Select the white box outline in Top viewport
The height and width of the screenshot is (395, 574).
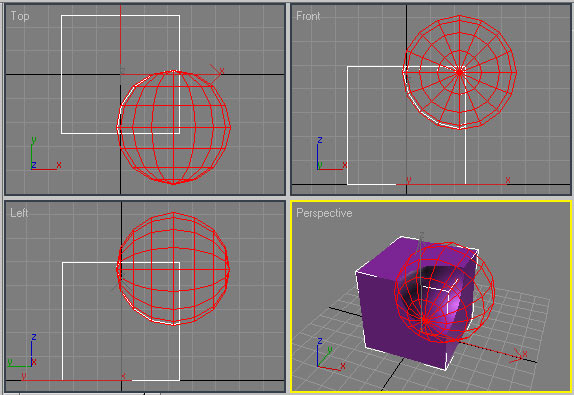120,74
